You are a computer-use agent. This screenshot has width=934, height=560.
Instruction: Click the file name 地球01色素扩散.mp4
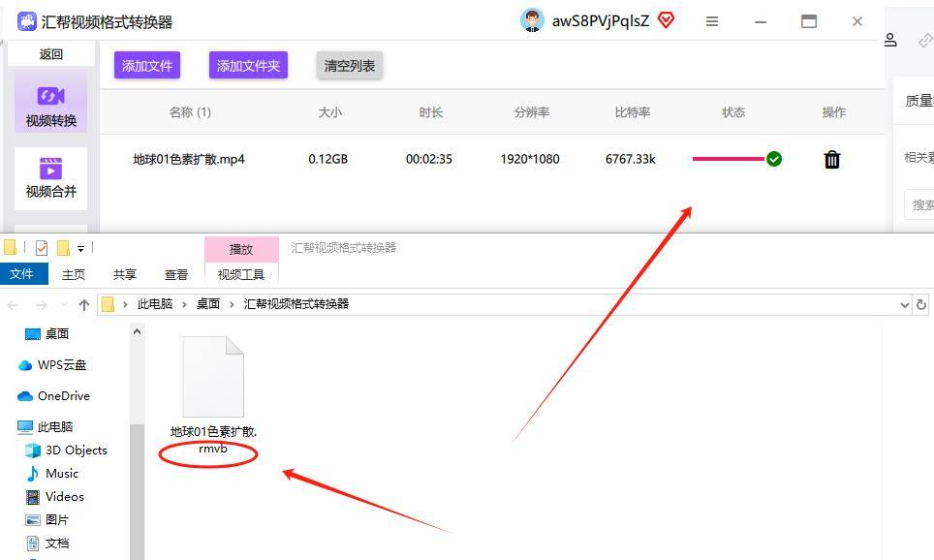pos(189,159)
